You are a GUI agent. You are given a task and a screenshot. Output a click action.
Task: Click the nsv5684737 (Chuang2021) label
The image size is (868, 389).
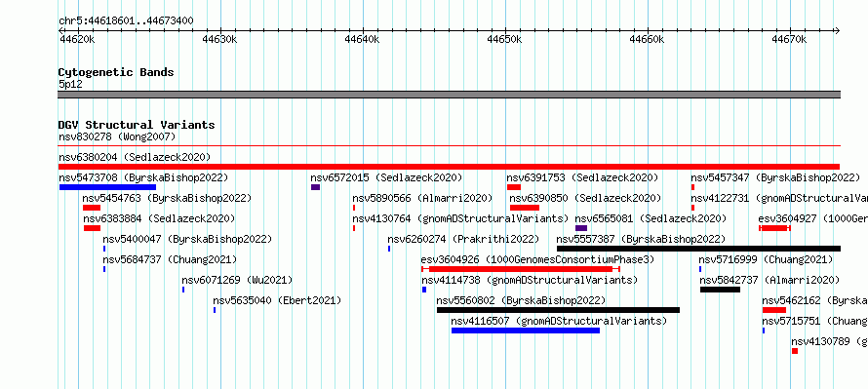point(170,259)
